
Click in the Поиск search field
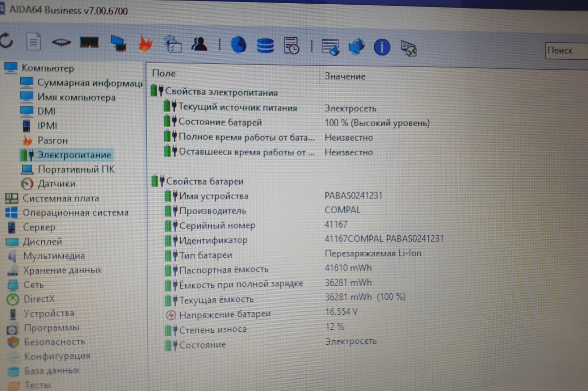tap(567, 51)
